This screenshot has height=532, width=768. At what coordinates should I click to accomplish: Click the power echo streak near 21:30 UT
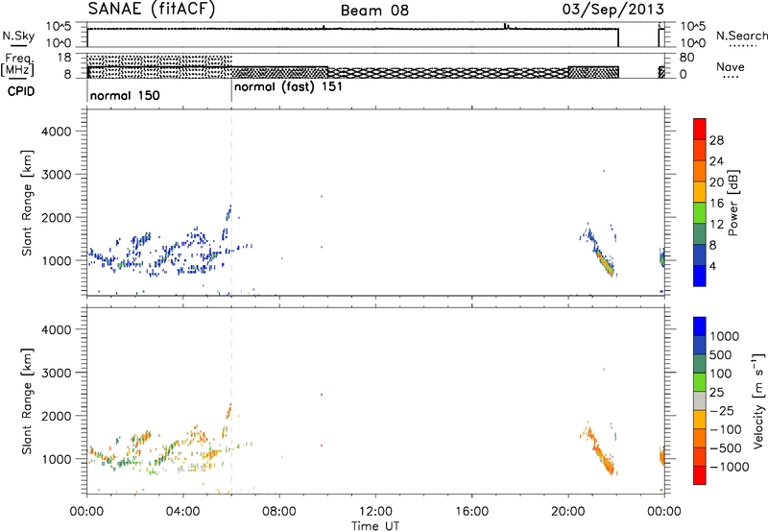pyautogui.click(x=604, y=259)
